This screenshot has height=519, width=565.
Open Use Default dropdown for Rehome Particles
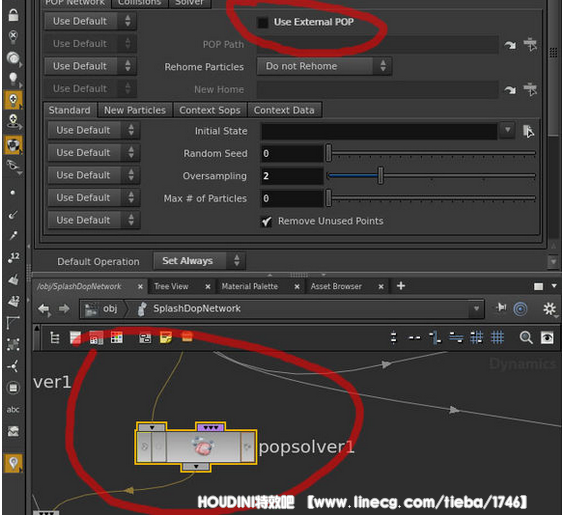pos(90,66)
